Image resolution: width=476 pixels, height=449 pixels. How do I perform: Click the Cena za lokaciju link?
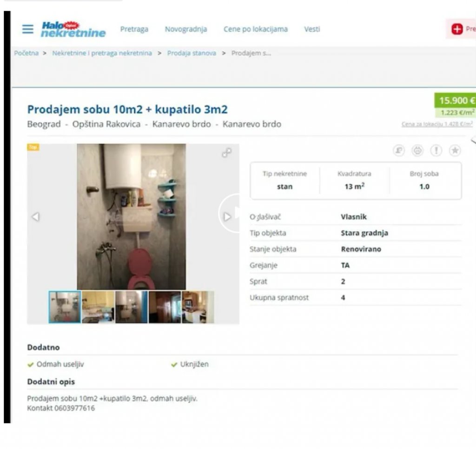click(437, 124)
